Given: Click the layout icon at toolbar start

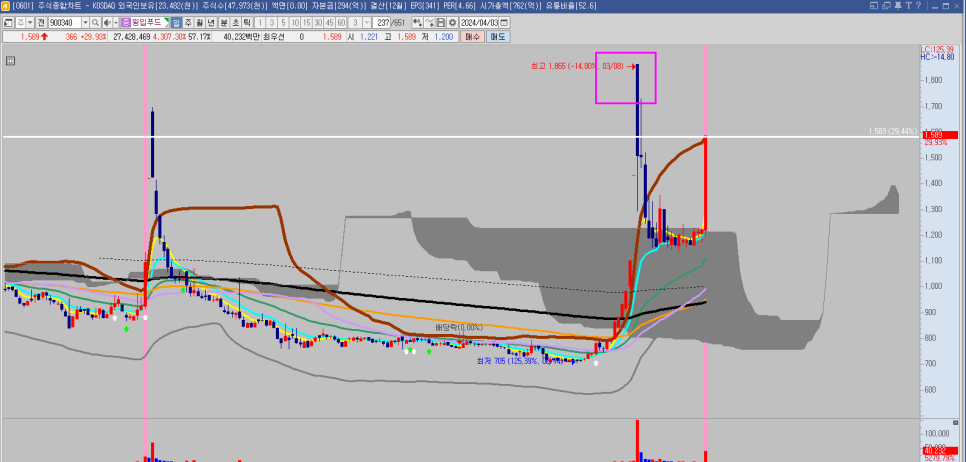Looking at the screenshot, I should (x=8, y=22).
